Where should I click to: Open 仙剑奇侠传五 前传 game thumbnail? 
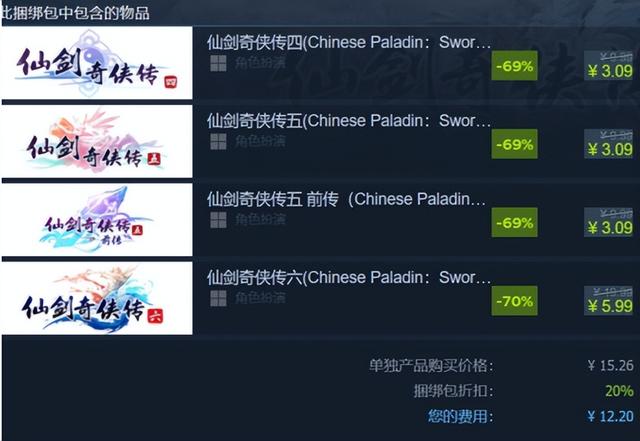[x=97, y=220]
